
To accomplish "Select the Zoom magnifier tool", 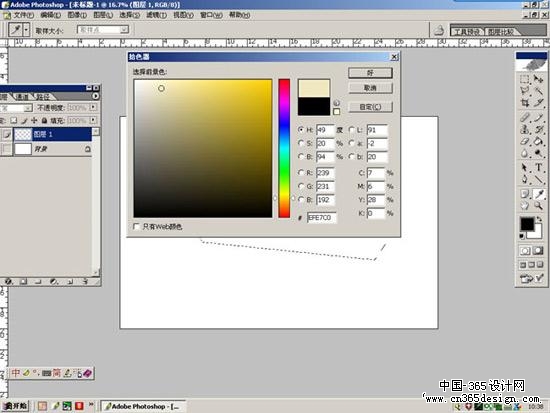I will pos(538,205).
